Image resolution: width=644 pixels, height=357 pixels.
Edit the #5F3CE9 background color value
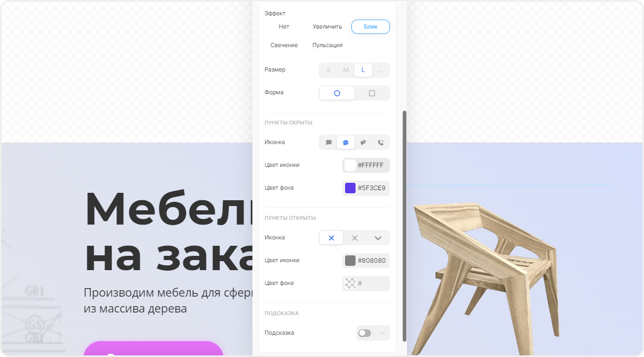pyautogui.click(x=371, y=188)
